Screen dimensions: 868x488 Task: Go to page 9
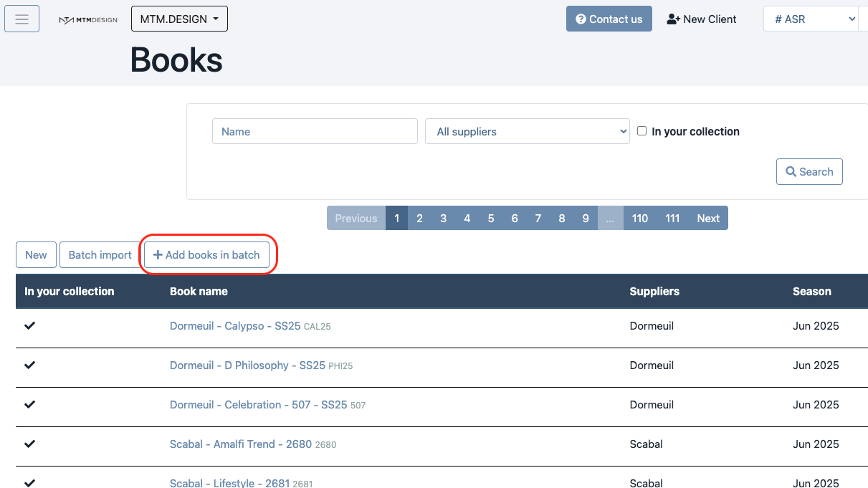pos(585,218)
